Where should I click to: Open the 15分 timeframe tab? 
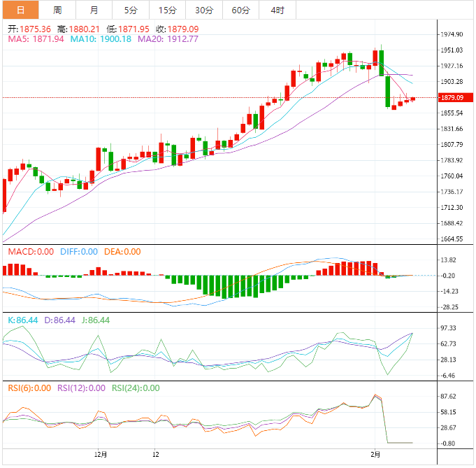(167, 10)
